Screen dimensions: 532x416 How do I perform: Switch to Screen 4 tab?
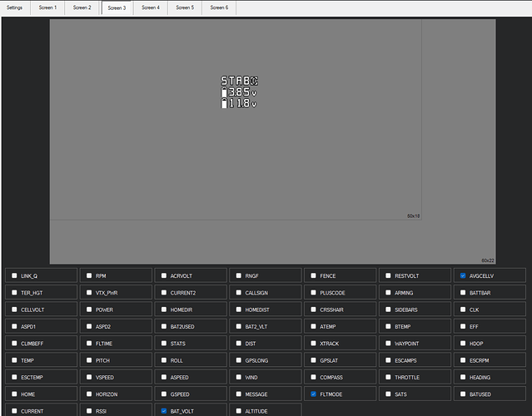coord(151,7)
